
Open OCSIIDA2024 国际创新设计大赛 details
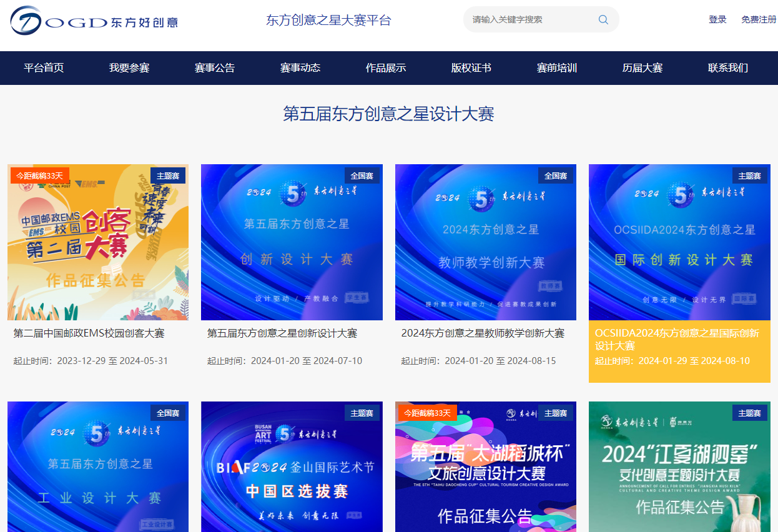pos(679,242)
